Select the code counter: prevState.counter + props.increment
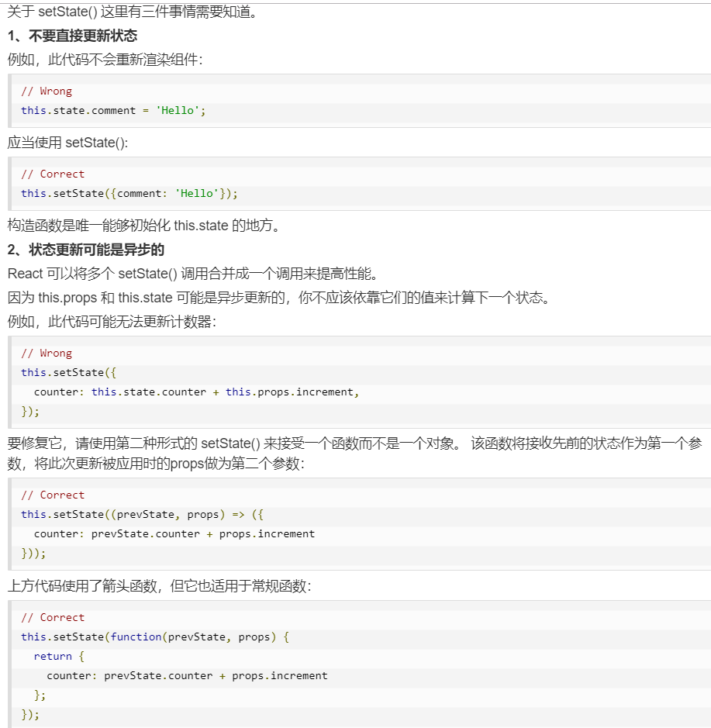The height and width of the screenshot is (728, 711). coord(174,533)
